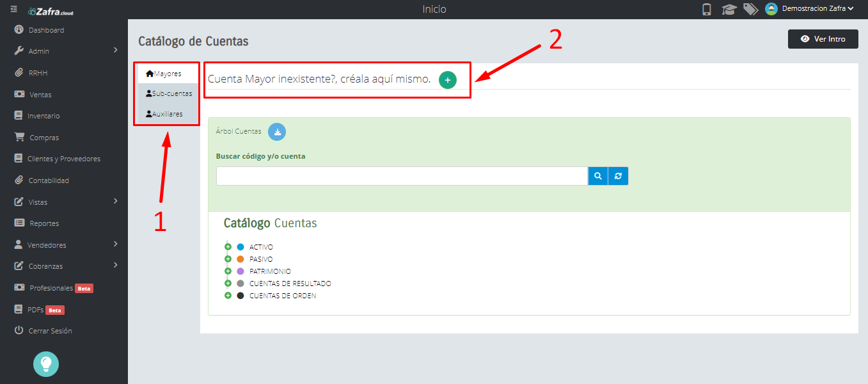Expand the ACTIVO tree node
The image size is (868, 384).
(x=228, y=247)
